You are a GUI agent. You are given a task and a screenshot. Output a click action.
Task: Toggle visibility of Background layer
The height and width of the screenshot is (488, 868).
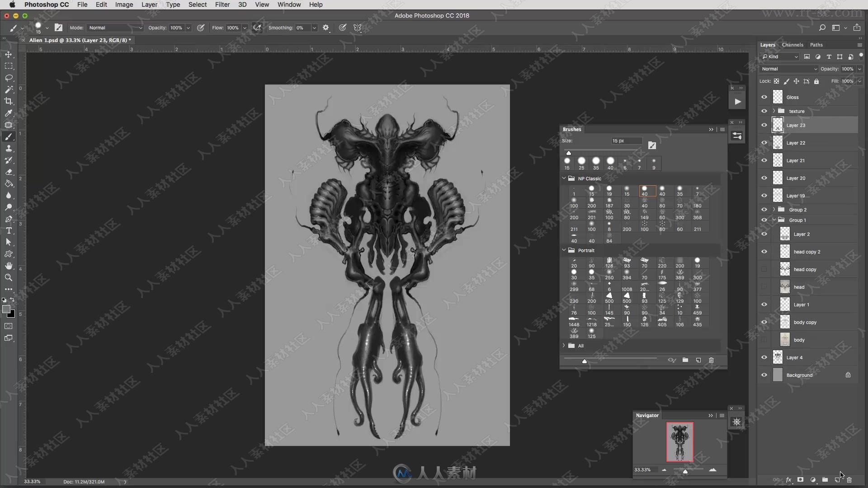pyautogui.click(x=764, y=375)
